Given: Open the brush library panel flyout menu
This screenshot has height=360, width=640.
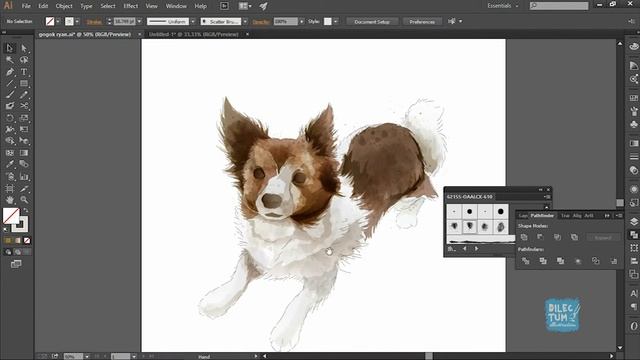Looking at the screenshot, I should pyautogui.click(x=547, y=197).
